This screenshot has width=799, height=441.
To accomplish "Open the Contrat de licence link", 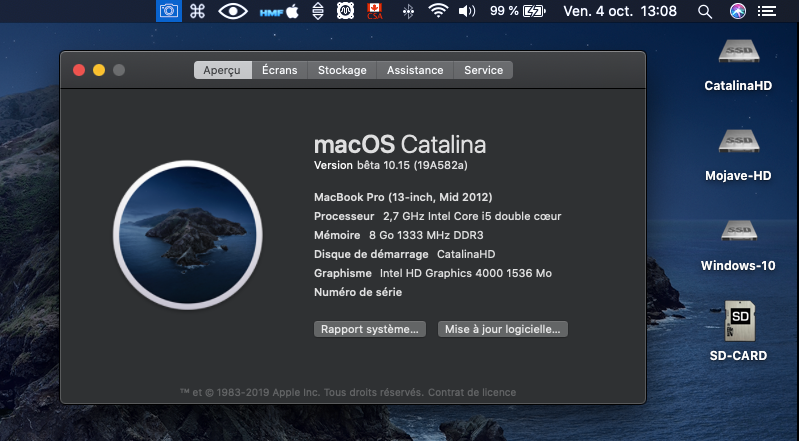I will click(x=472, y=393).
